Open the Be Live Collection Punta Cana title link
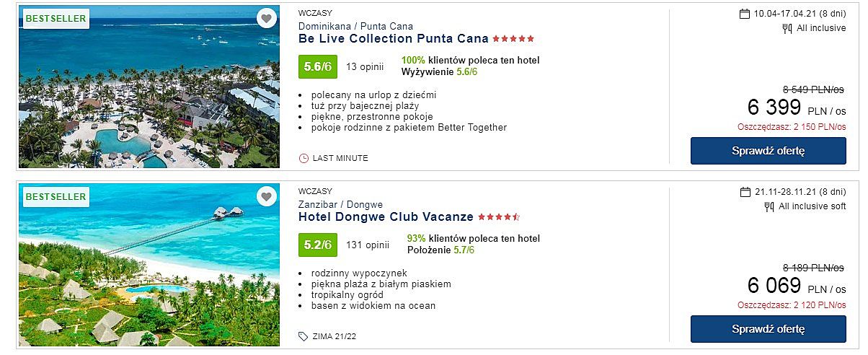 pyautogui.click(x=393, y=39)
